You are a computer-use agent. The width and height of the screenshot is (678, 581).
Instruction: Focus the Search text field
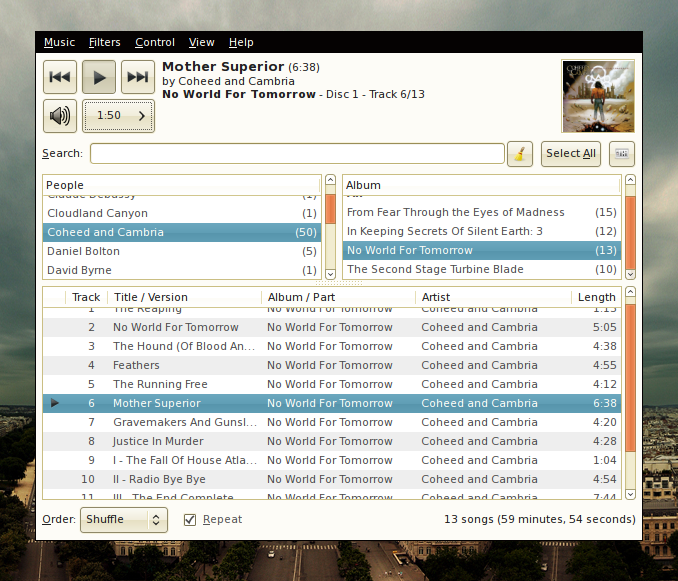point(297,153)
